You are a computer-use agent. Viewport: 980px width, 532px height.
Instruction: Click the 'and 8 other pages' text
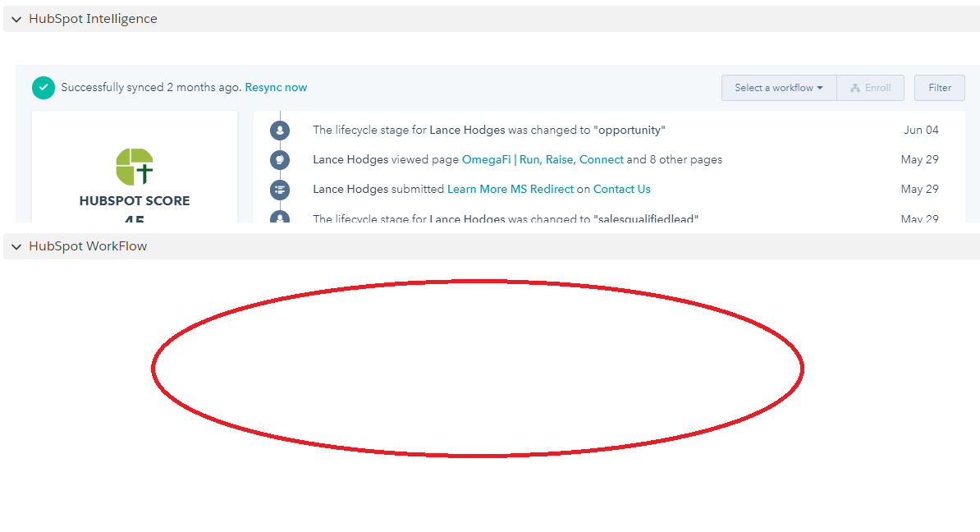[x=675, y=159]
